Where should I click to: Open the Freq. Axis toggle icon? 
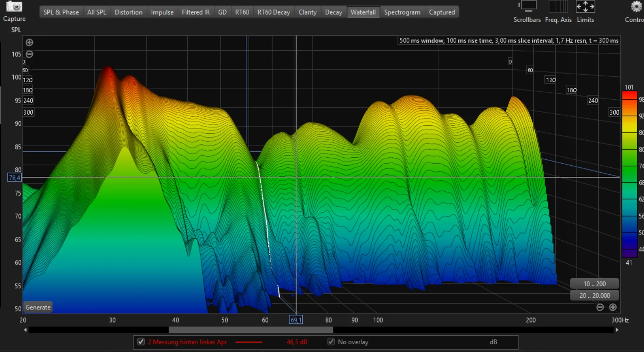558,6
